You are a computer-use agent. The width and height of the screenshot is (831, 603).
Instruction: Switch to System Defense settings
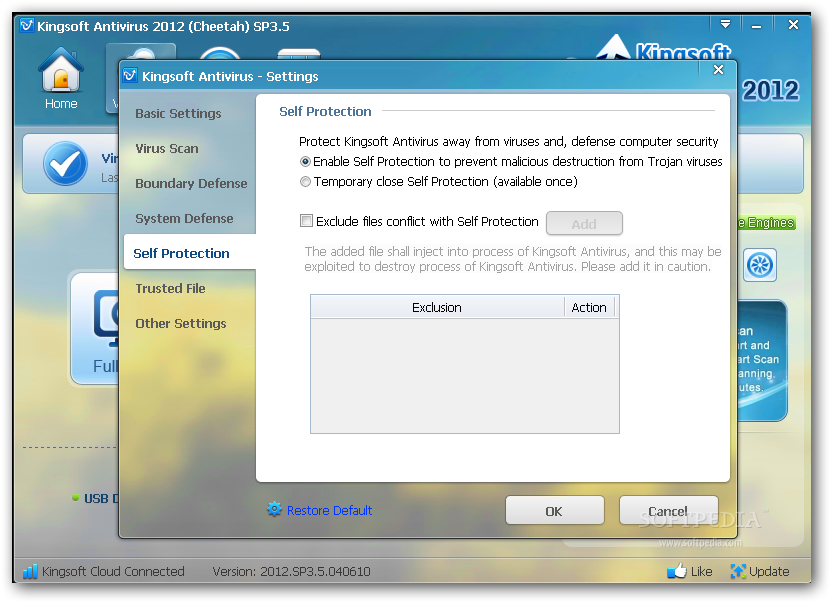pyautogui.click(x=184, y=218)
